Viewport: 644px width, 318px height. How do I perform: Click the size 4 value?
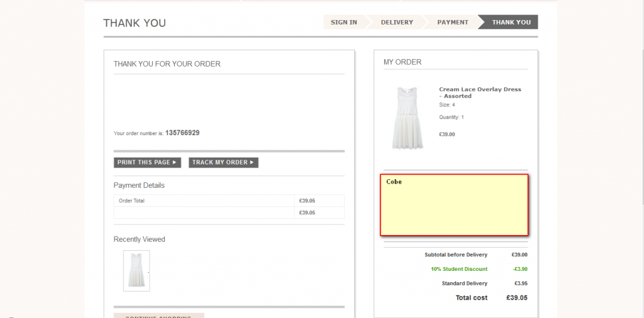coord(453,105)
